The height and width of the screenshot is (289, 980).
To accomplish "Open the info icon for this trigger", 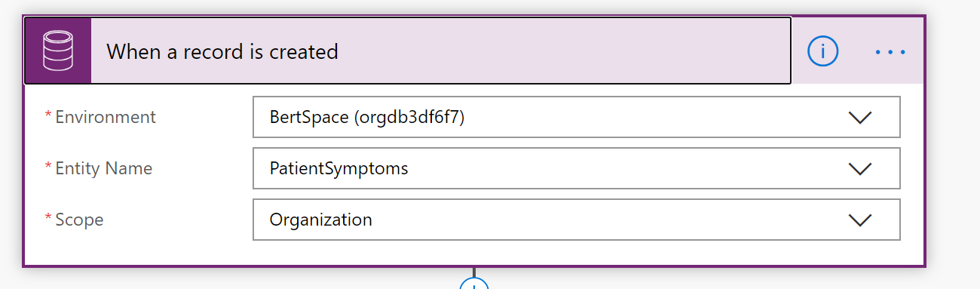I will click(x=823, y=51).
